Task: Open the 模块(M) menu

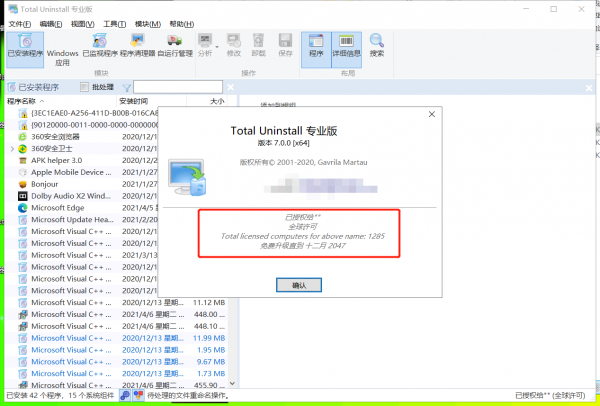Action: [148, 24]
